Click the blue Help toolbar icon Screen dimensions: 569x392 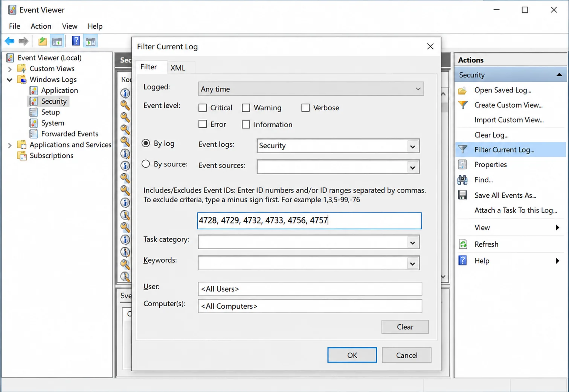[x=76, y=41]
